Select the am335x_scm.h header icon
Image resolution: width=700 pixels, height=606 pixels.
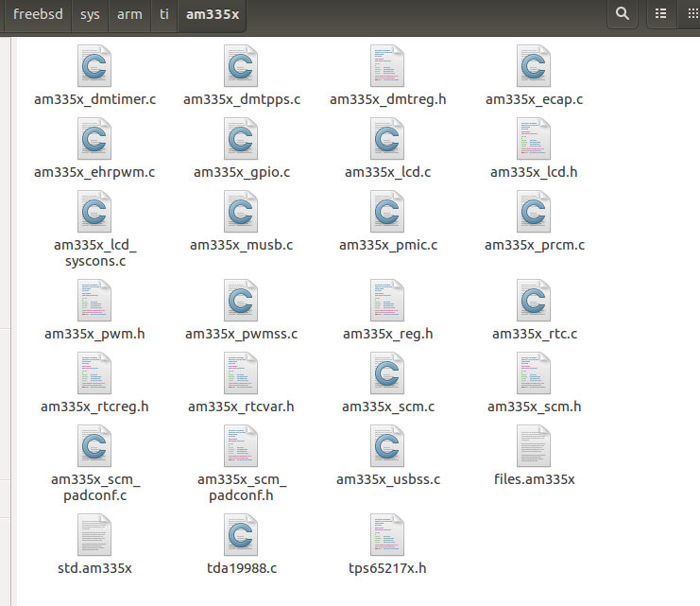click(x=534, y=373)
